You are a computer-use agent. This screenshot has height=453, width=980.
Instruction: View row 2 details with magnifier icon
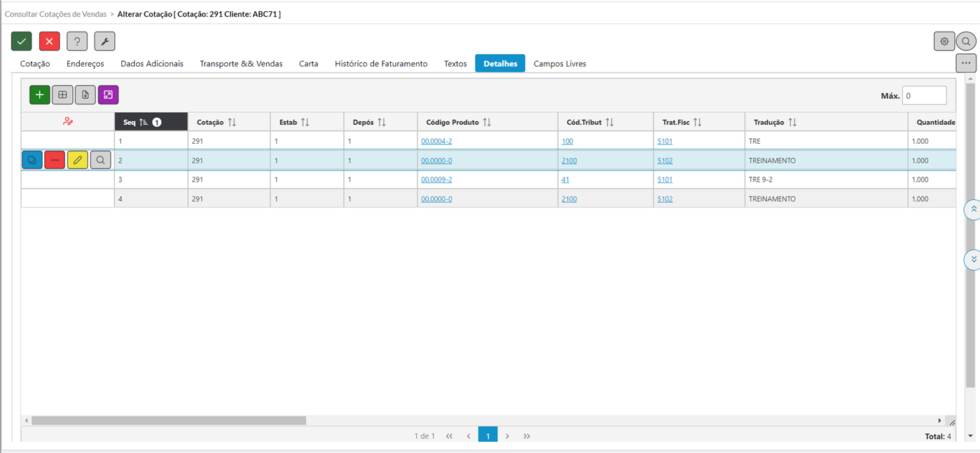pos(101,161)
